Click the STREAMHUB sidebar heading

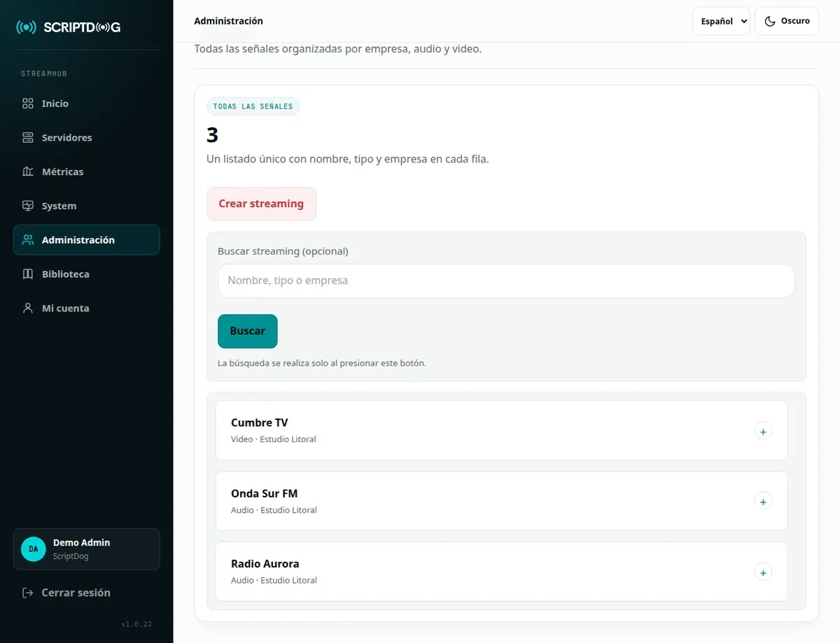coord(44,73)
